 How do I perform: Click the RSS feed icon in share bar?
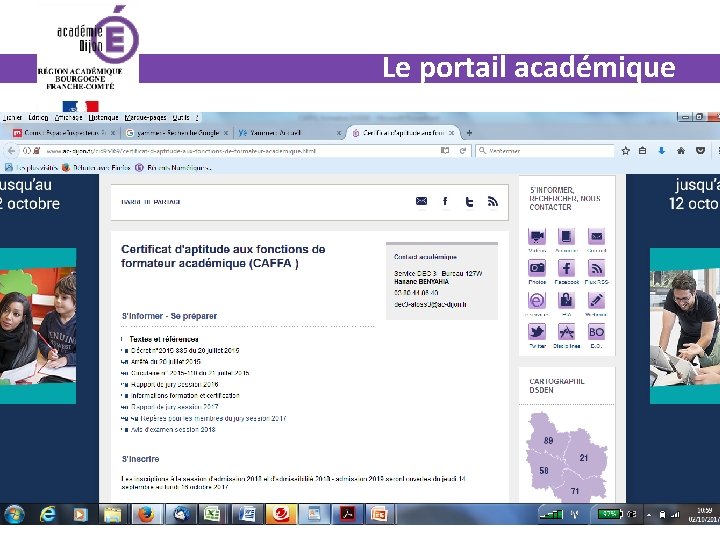[493, 201]
